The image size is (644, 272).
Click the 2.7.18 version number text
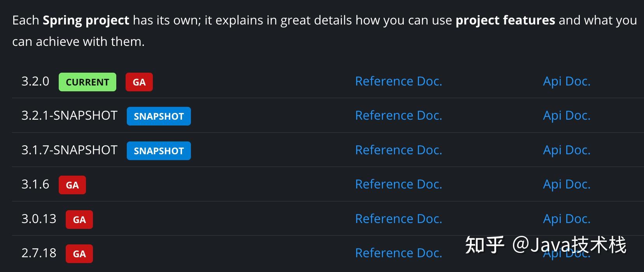click(x=39, y=253)
